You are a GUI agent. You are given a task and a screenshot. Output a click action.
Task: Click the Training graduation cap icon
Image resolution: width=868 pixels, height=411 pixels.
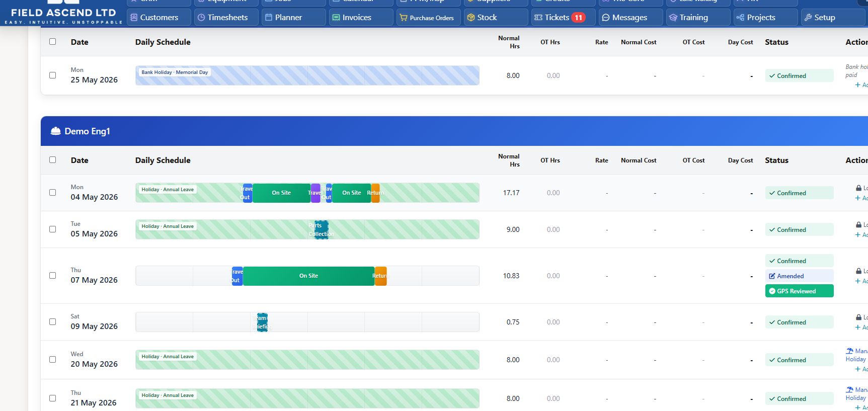(673, 18)
